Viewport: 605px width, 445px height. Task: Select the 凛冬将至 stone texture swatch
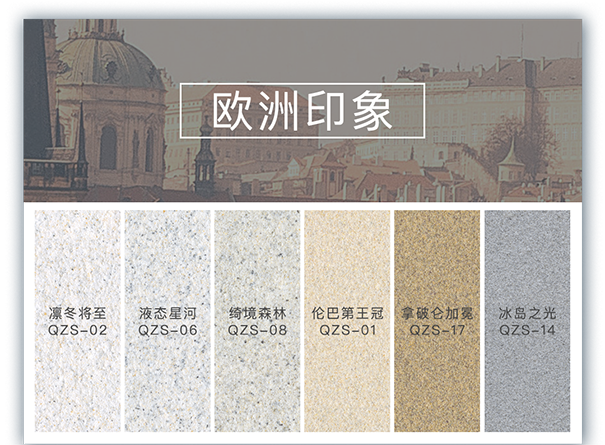(x=77, y=260)
